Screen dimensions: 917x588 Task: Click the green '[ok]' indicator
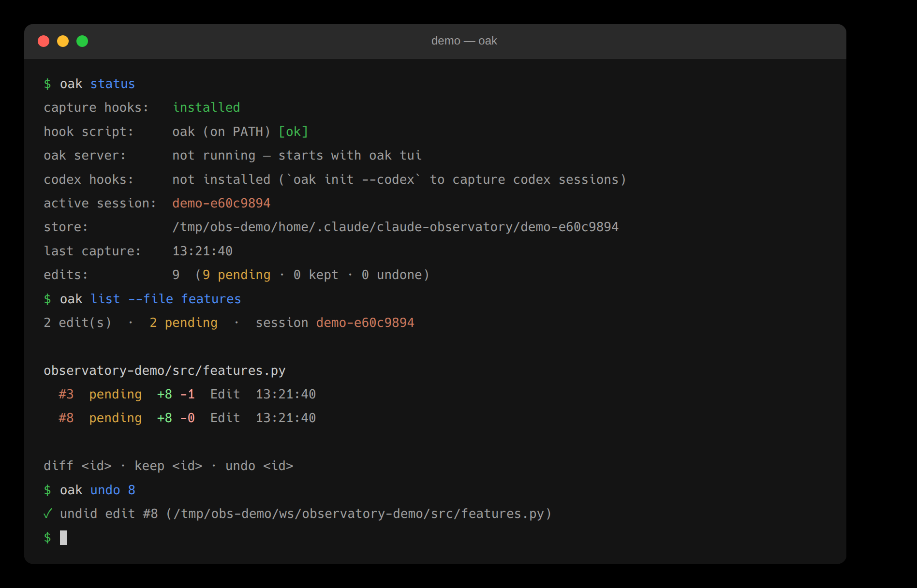pyautogui.click(x=294, y=132)
